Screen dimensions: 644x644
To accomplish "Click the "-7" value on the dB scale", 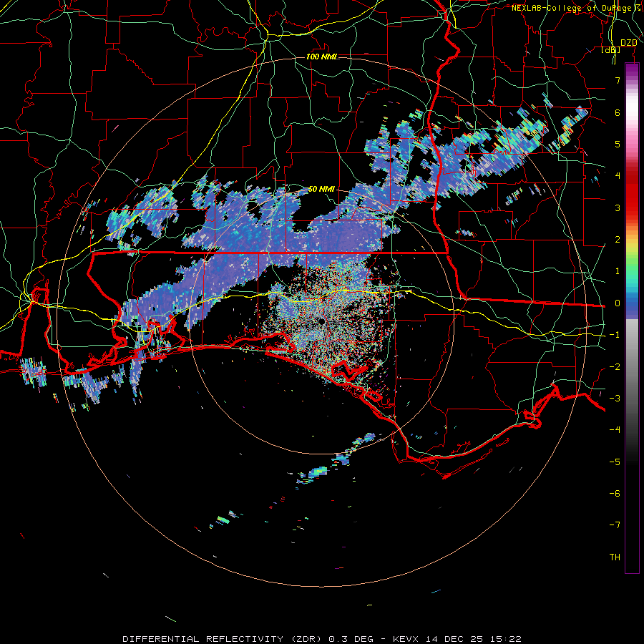I will pyautogui.click(x=615, y=525).
